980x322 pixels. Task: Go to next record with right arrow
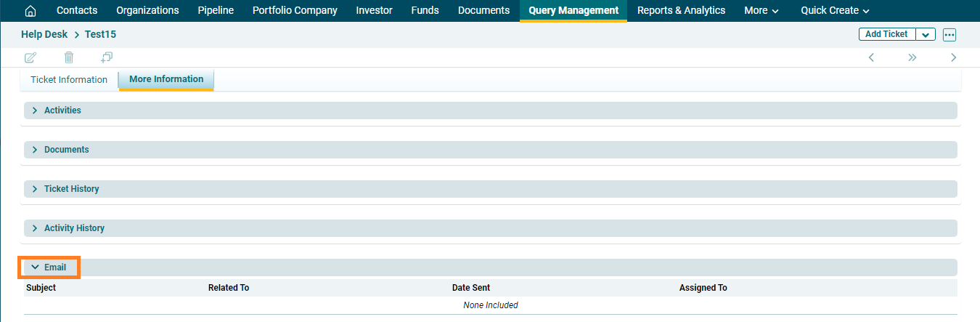953,57
